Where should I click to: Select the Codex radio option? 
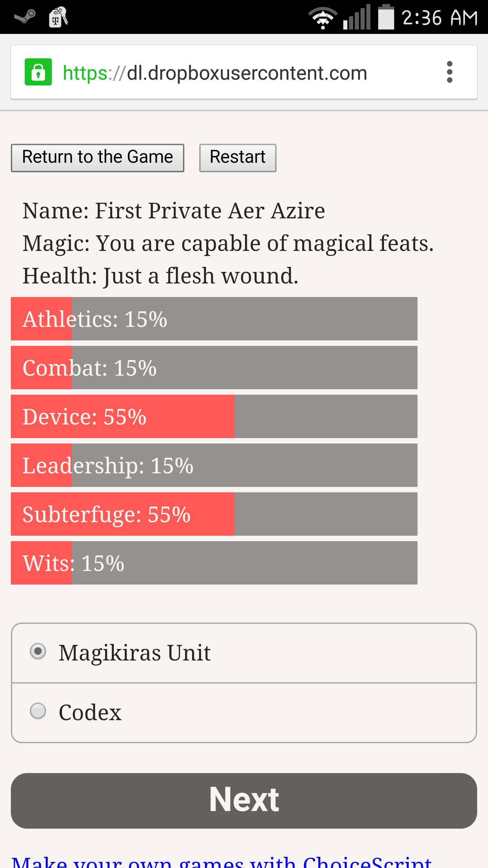point(38,711)
